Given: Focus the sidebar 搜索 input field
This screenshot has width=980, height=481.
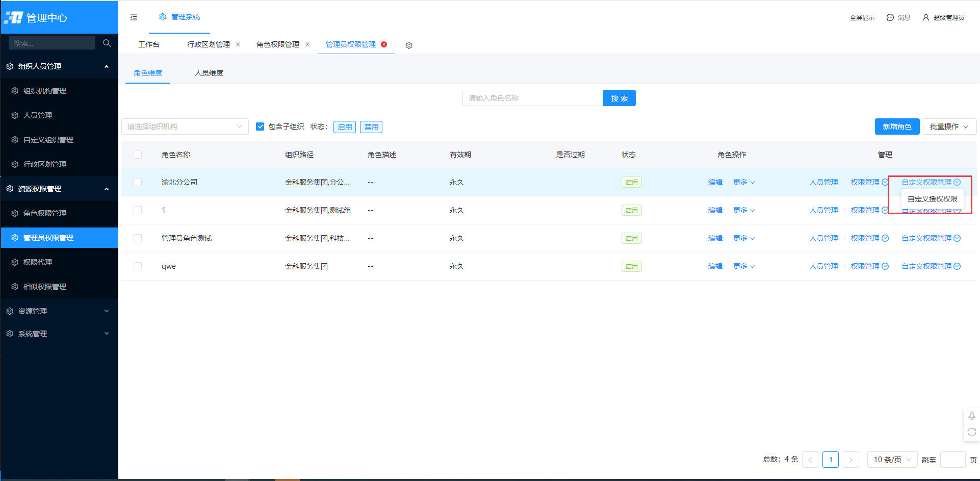Looking at the screenshot, I should [52, 43].
